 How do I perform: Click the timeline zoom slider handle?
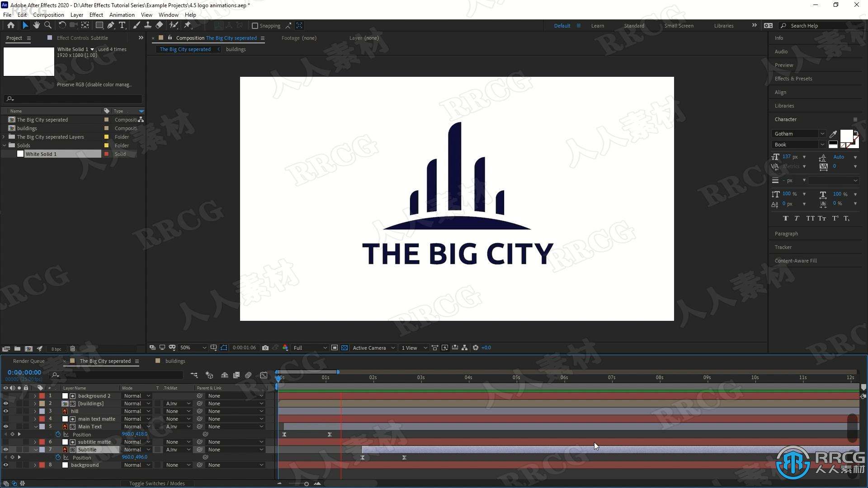tap(306, 484)
